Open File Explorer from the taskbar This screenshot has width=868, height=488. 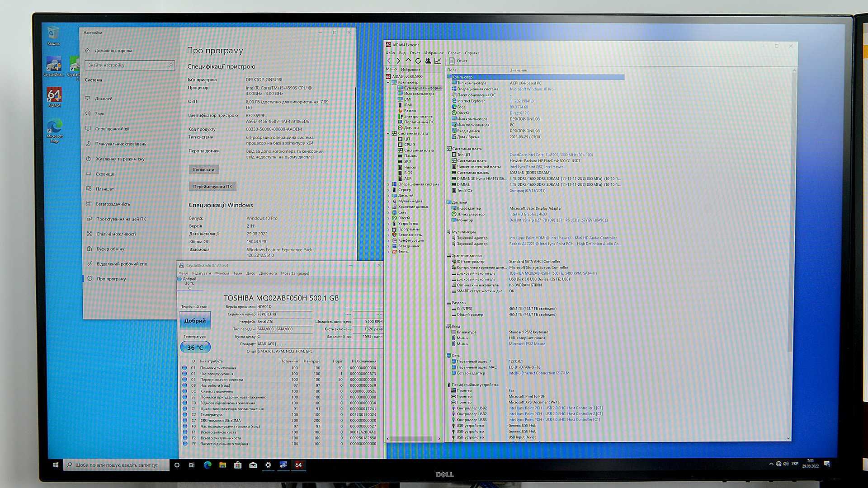(222, 465)
